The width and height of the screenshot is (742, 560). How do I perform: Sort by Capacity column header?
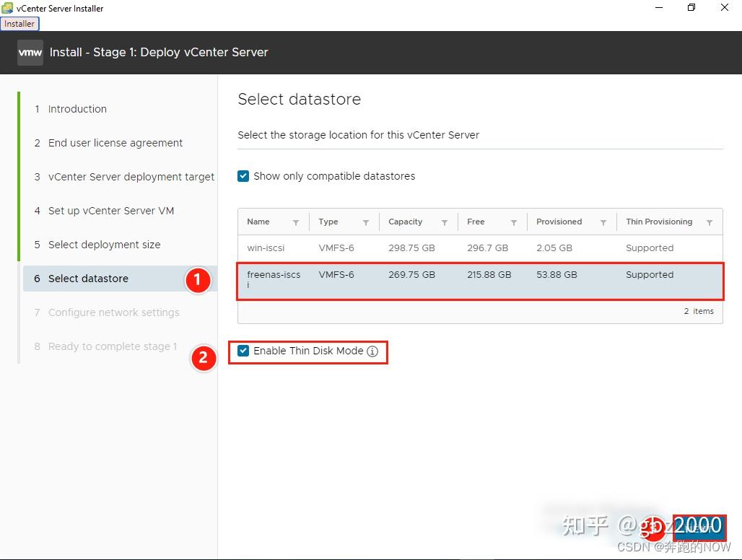pyautogui.click(x=406, y=222)
